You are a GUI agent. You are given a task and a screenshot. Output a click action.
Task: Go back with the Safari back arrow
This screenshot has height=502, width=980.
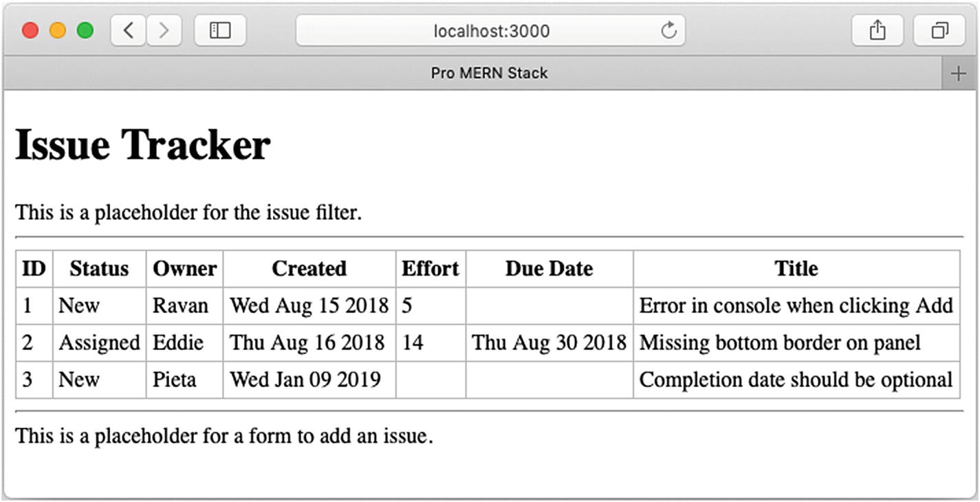tap(129, 31)
